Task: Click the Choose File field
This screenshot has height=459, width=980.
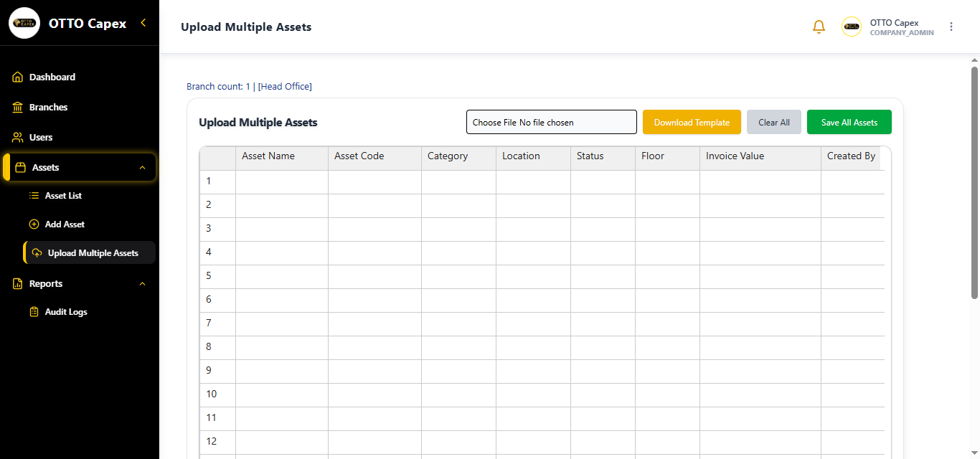Action: tap(551, 122)
